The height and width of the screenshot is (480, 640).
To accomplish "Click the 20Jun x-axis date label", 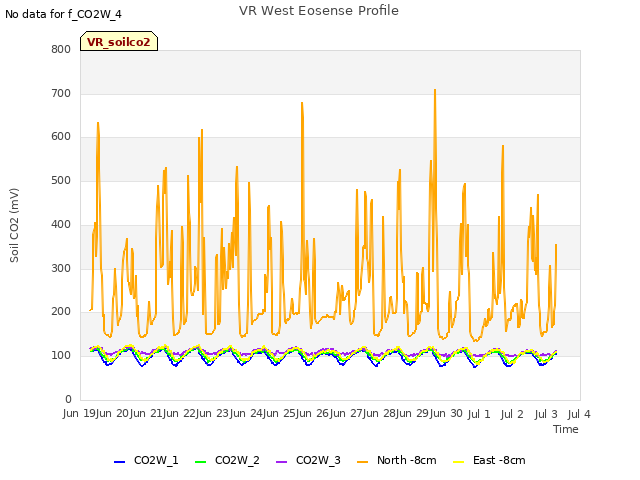I will [x=131, y=414].
